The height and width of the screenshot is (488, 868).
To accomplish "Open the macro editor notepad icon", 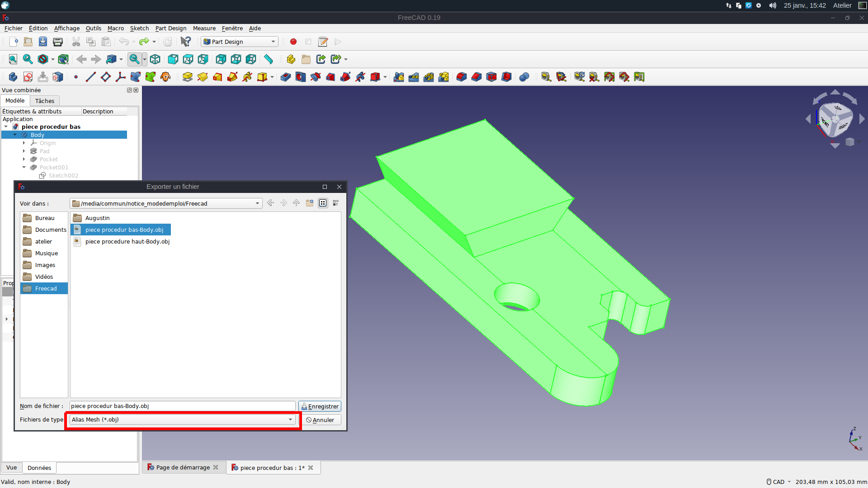I will pos(323,42).
